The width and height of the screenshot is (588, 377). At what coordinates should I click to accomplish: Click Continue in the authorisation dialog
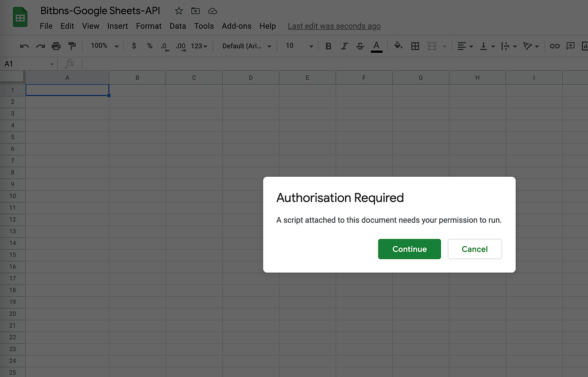409,249
